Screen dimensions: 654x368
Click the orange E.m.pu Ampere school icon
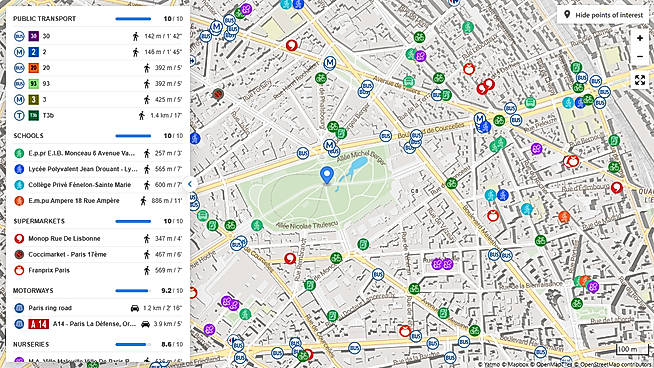[19, 201]
